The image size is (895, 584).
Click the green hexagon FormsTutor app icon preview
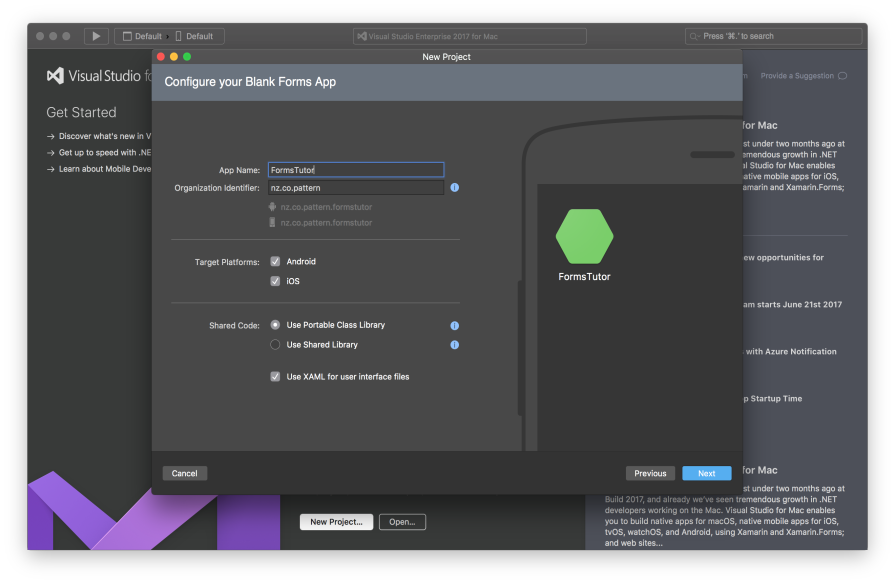tap(584, 238)
